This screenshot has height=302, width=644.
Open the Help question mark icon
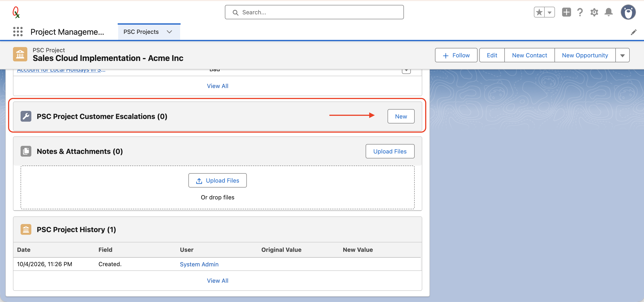580,12
